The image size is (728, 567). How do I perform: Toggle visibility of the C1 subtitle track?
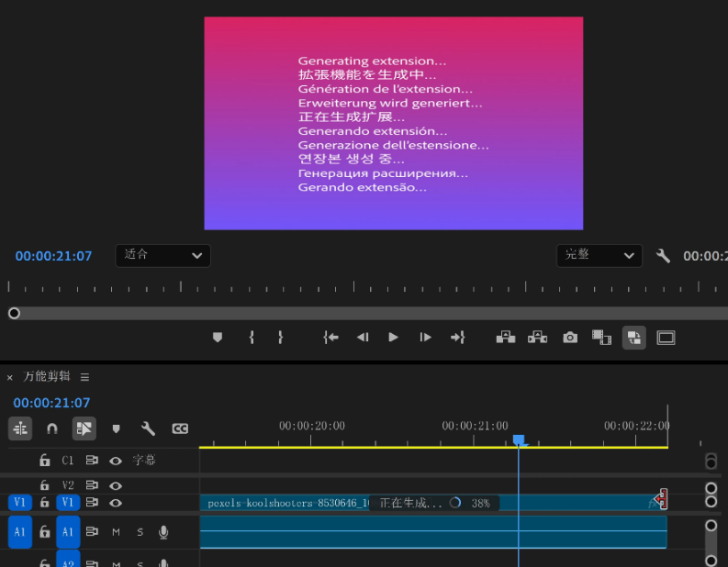point(116,461)
